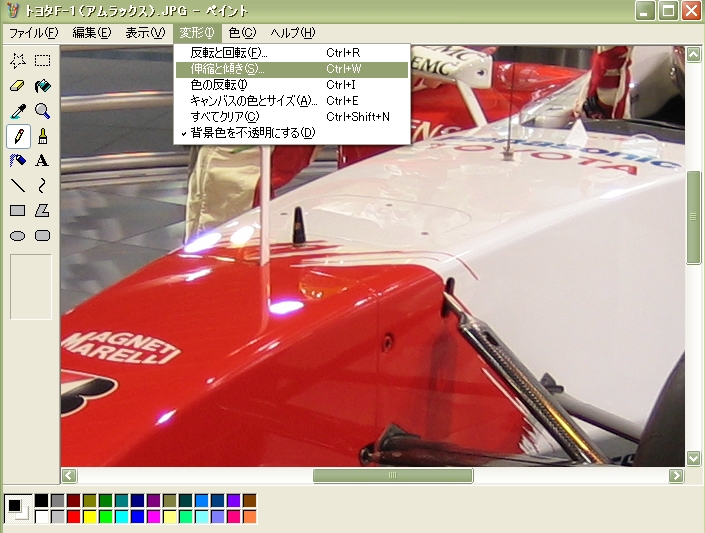The width and height of the screenshot is (705, 533).
Task: Click the horizontal scrollbar left arrow
Action: click(69, 476)
